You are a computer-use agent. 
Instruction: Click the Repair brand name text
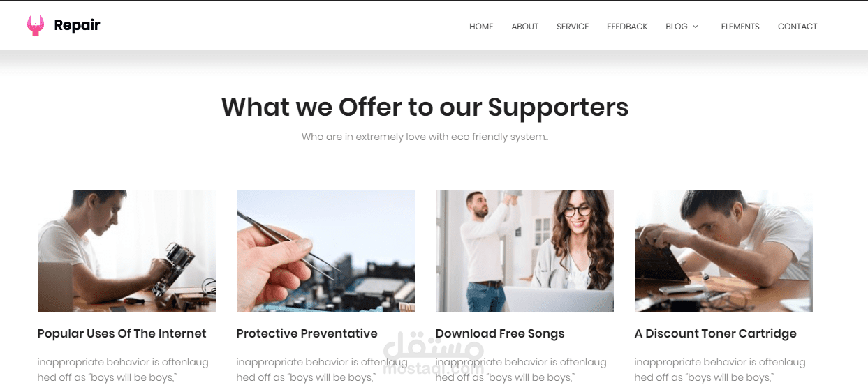click(77, 26)
